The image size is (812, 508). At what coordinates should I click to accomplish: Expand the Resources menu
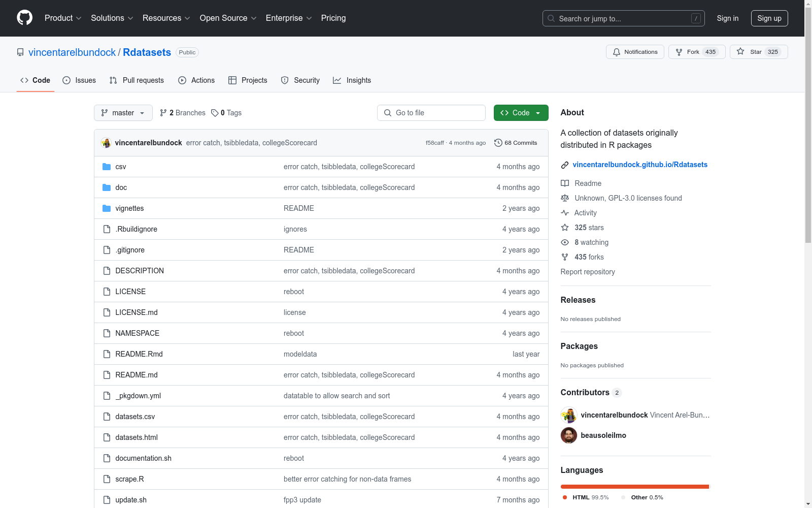click(166, 18)
